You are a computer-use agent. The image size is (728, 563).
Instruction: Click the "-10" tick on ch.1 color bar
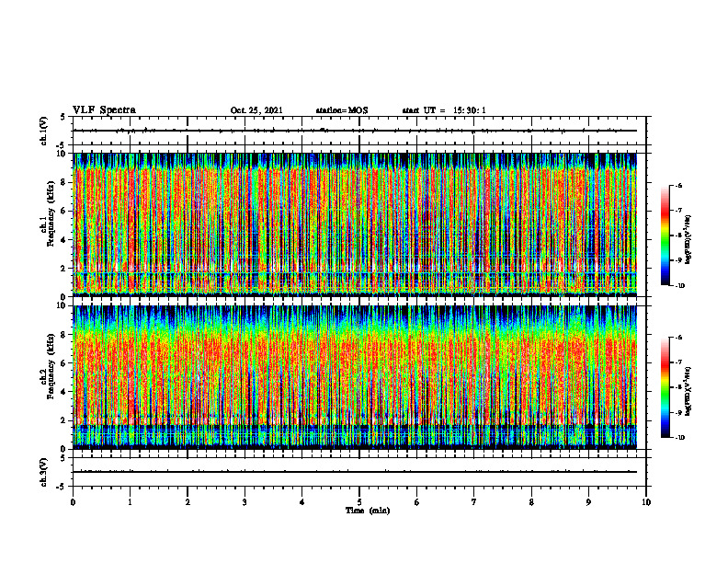point(679,286)
